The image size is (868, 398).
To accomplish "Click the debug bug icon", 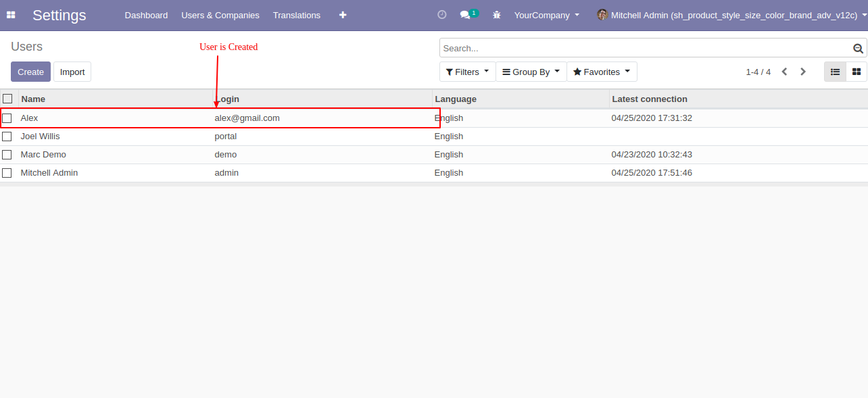I will [497, 15].
